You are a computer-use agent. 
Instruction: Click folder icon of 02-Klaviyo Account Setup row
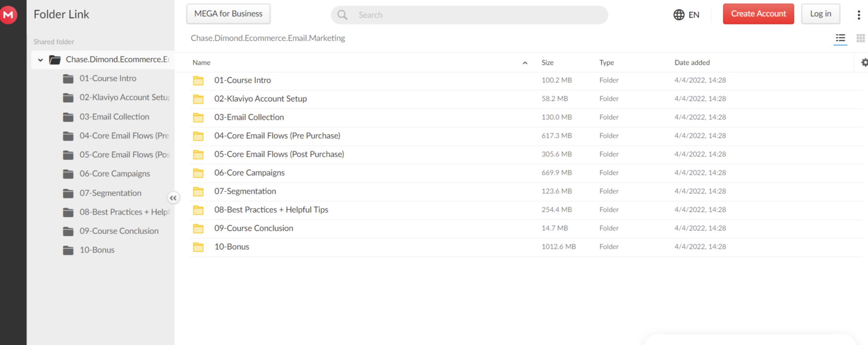pos(198,99)
